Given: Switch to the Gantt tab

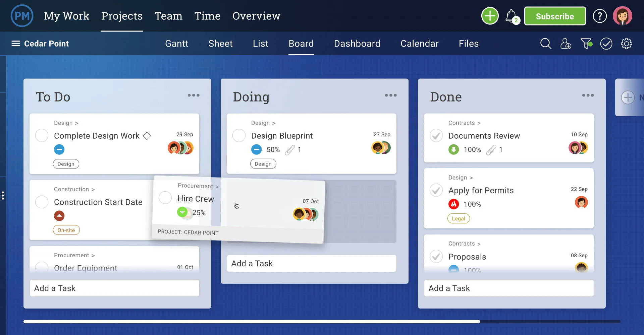Looking at the screenshot, I should click(176, 44).
